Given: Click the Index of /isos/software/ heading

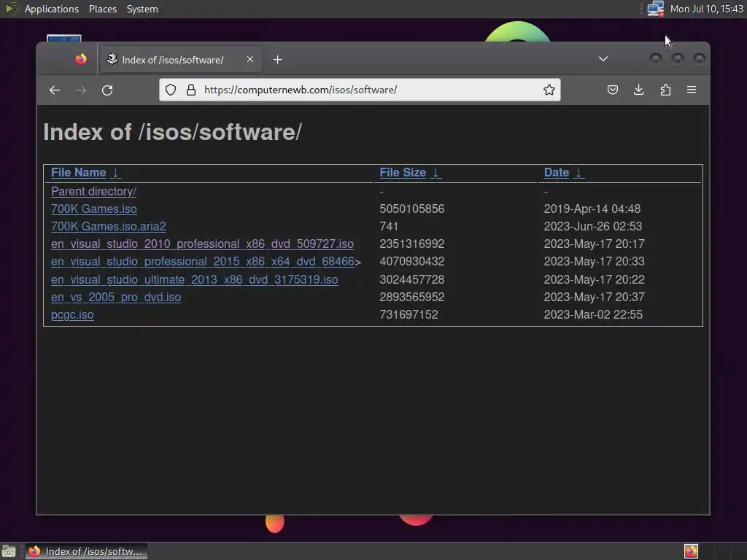Looking at the screenshot, I should tap(172, 133).
